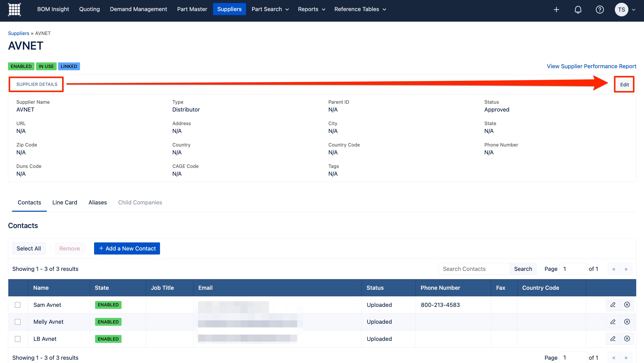Sort by the State column header
This screenshot has width=644, height=363.
pos(118,288)
